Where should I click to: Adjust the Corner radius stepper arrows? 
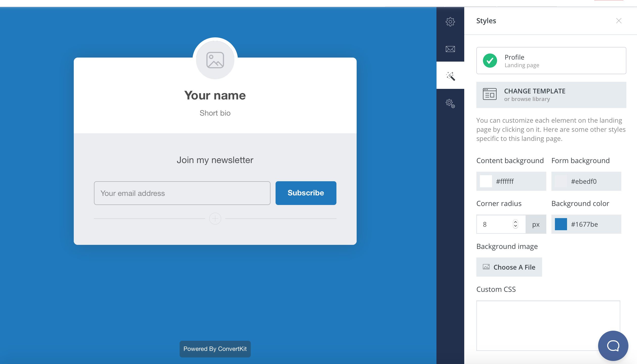pyautogui.click(x=515, y=224)
